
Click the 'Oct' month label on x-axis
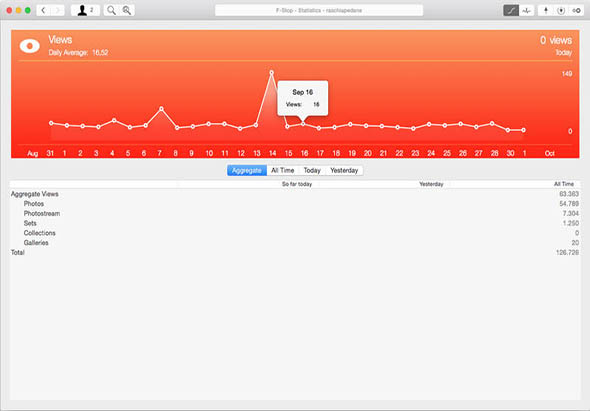[549, 154]
